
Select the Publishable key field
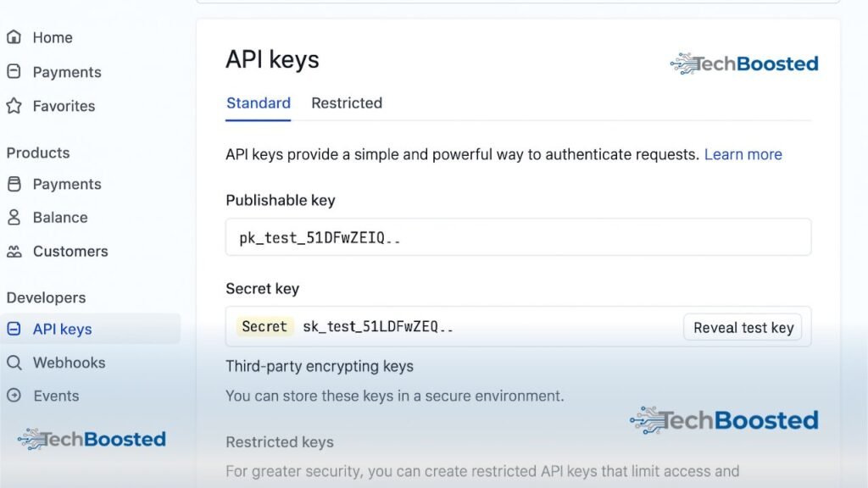pos(517,237)
